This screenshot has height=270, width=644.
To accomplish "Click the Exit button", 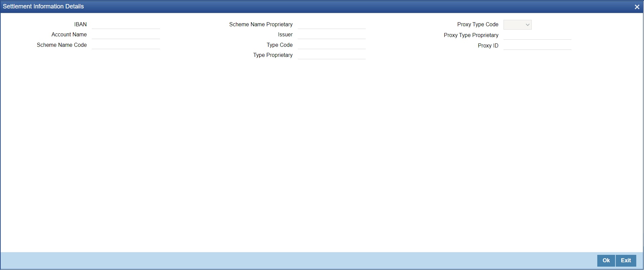I will (x=626, y=261).
